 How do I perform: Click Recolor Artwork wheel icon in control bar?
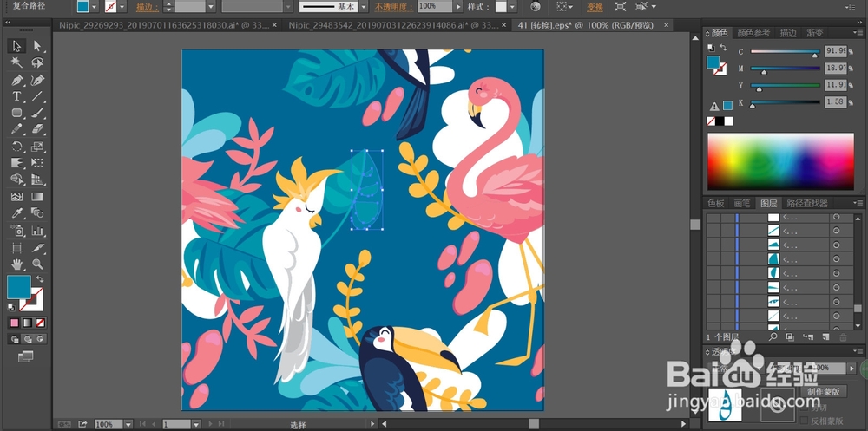pos(535,7)
